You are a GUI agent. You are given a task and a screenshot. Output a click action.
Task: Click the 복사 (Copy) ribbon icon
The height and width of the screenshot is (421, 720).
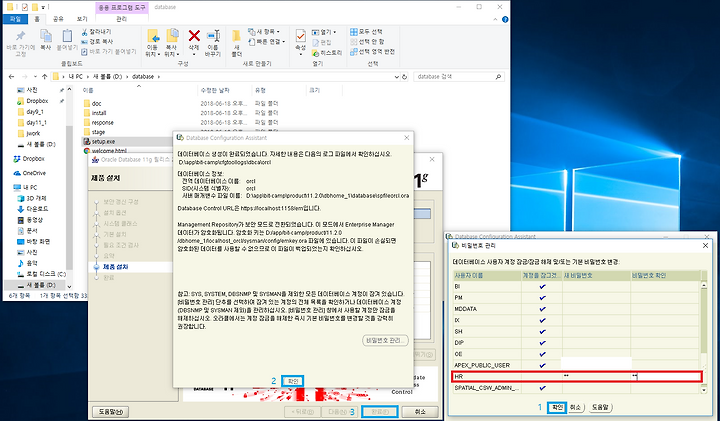pos(45,37)
